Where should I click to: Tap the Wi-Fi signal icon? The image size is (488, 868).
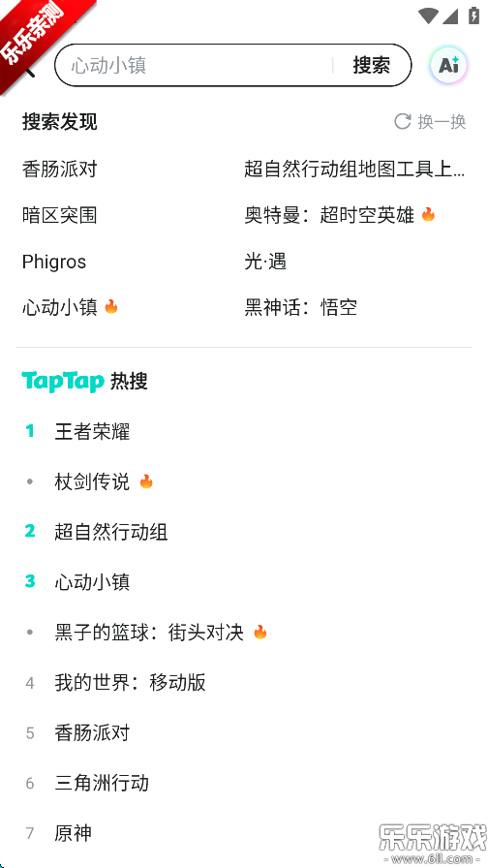pos(428,16)
